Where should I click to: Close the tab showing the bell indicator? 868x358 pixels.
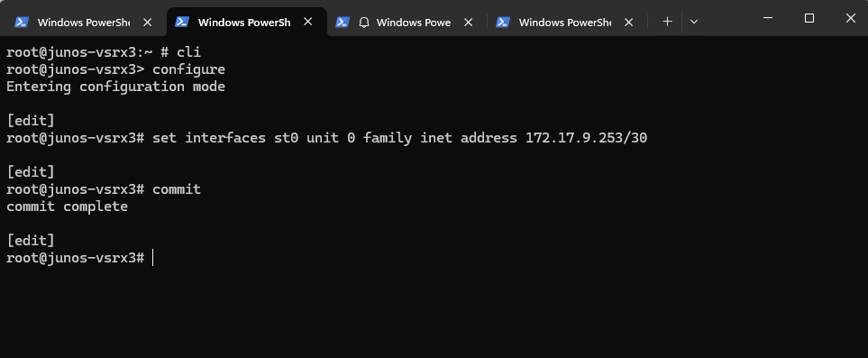[469, 23]
